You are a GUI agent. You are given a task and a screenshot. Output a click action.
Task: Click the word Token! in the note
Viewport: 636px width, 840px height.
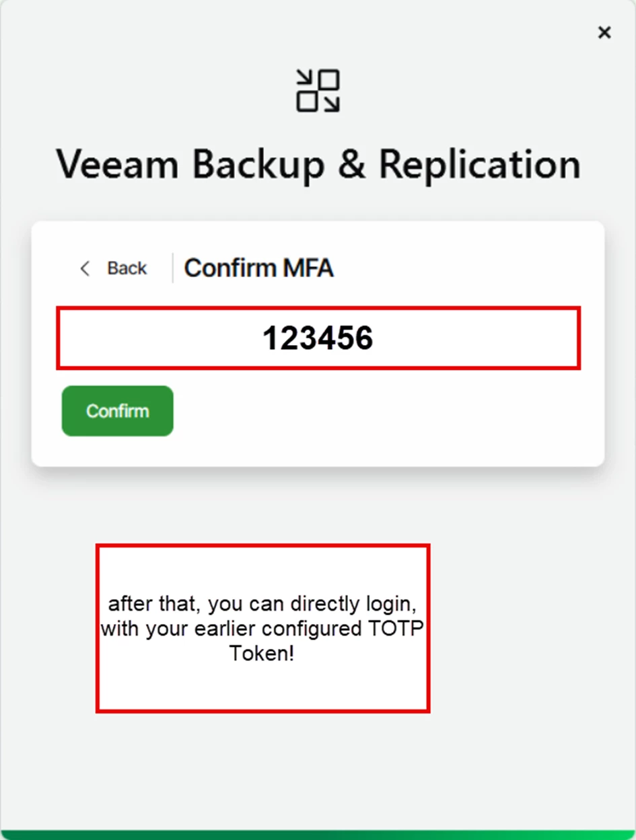pos(262,653)
